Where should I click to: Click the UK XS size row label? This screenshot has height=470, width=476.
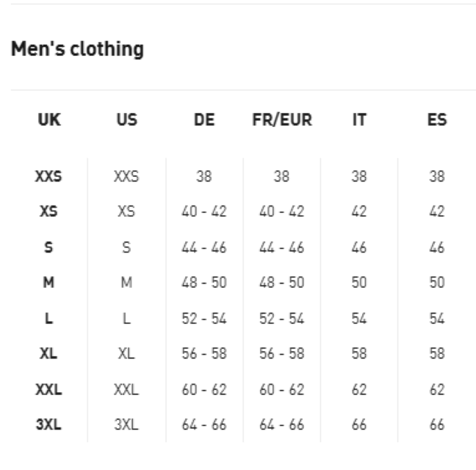pyautogui.click(x=48, y=212)
